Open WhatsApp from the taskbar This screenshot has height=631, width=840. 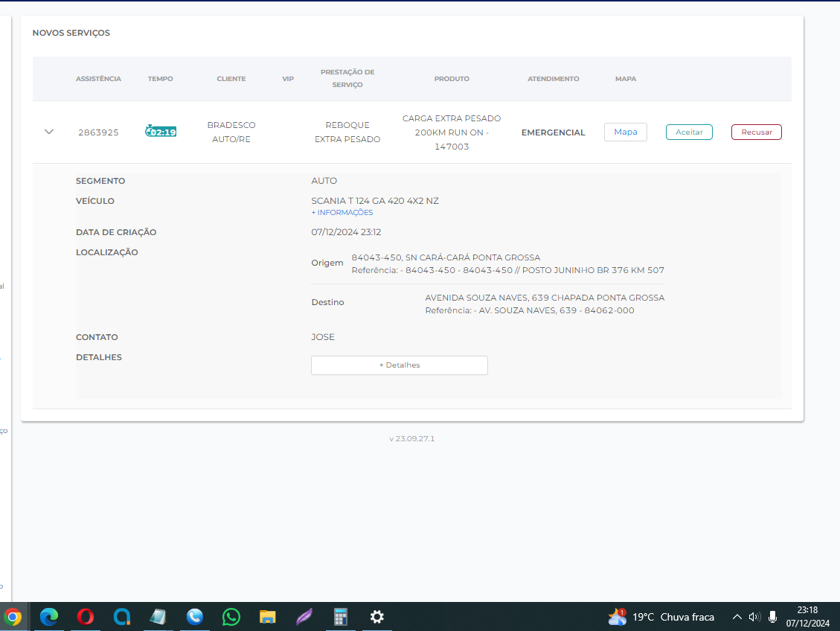[x=231, y=617]
